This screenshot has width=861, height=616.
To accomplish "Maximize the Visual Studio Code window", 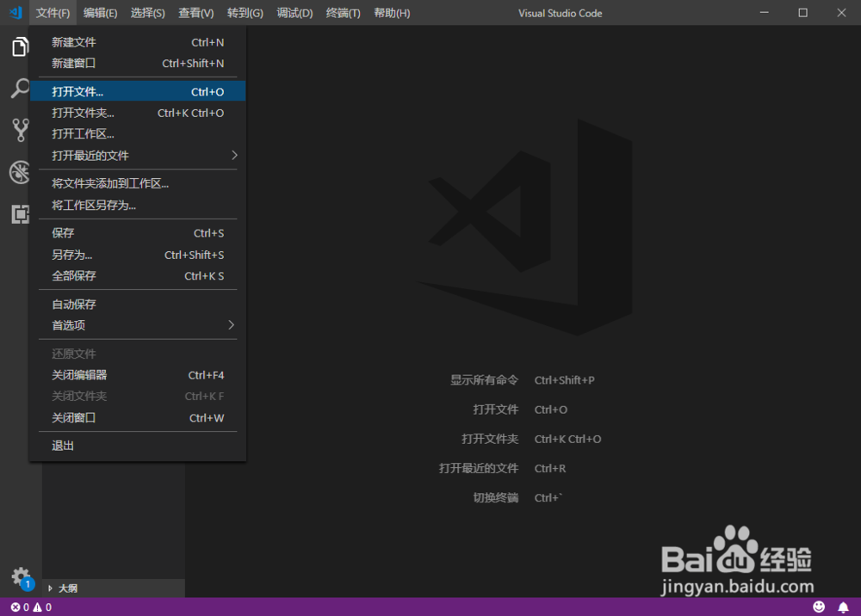I will (x=802, y=13).
